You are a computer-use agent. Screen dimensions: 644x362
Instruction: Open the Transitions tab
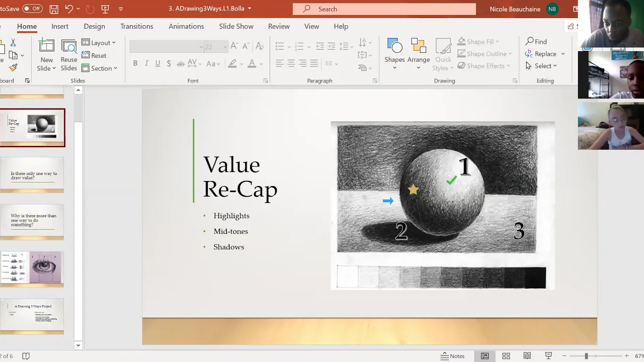pyautogui.click(x=137, y=26)
